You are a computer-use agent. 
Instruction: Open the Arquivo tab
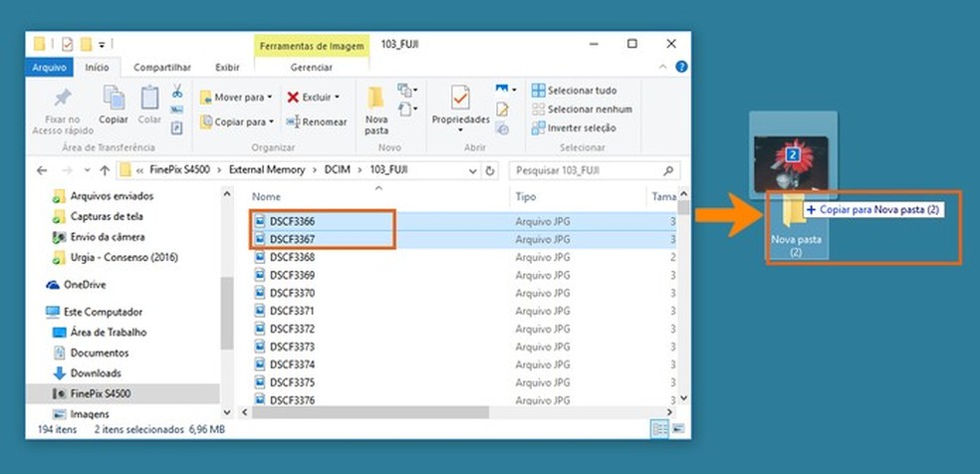click(x=50, y=68)
